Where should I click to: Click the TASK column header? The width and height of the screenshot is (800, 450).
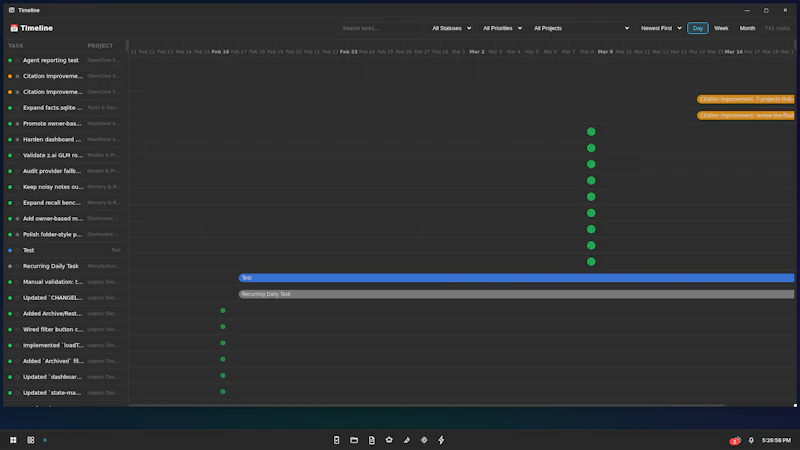point(15,45)
